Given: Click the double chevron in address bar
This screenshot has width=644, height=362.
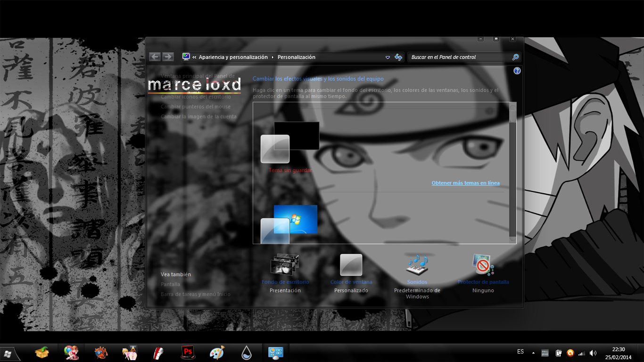Looking at the screenshot, I should (194, 57).
